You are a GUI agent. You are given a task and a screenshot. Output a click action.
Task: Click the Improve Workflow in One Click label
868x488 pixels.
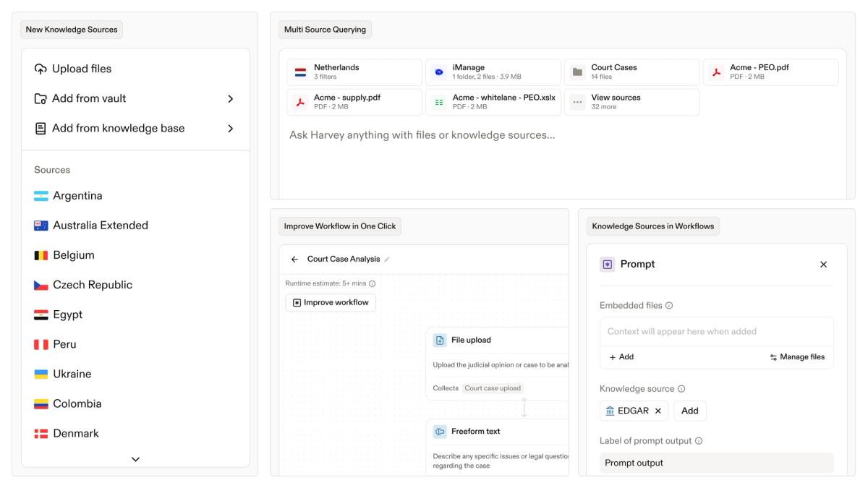pyautogui.click(x=340, y=226)
